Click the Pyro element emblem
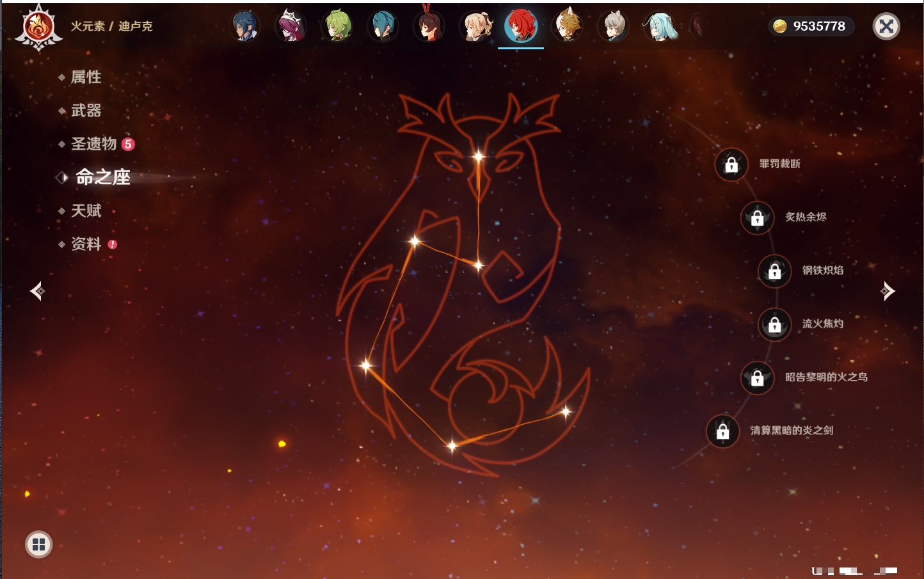The height and width of the screenshot is (579, 924). point(38,28)
